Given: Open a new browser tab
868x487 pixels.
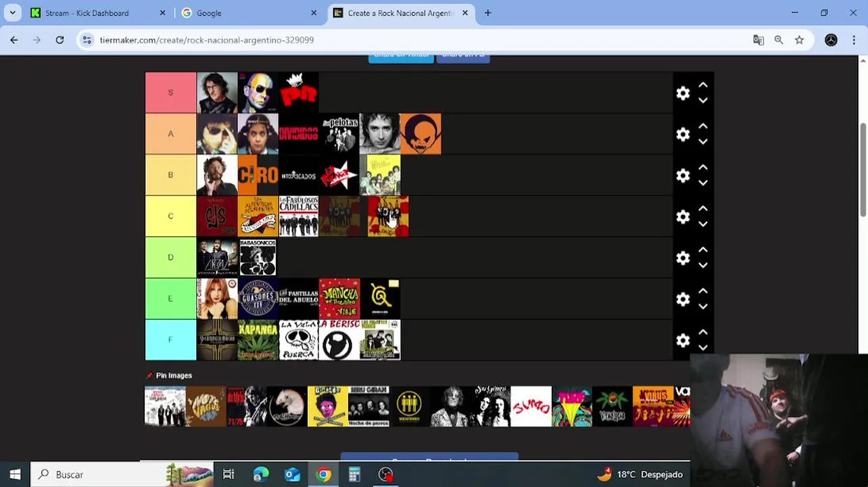Looking at the screenshot, I should click(488, 13).
